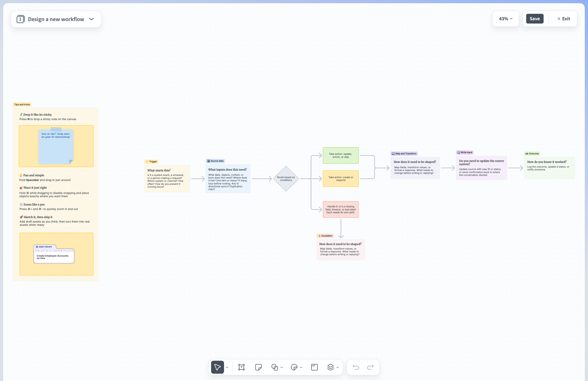The width and height of the screenshot is (588, 381).
Task: Click the blue sticky note example image
Action: 56,146
